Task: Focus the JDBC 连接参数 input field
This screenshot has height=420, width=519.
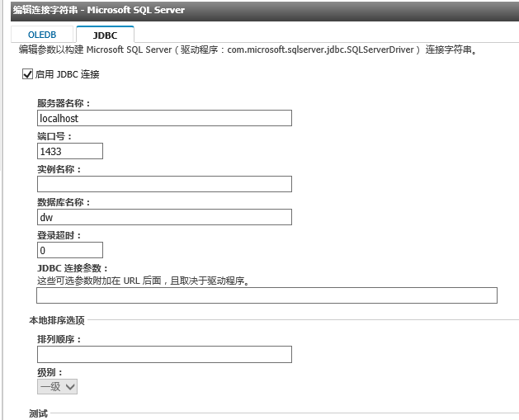Action: (x=267, y=295)
